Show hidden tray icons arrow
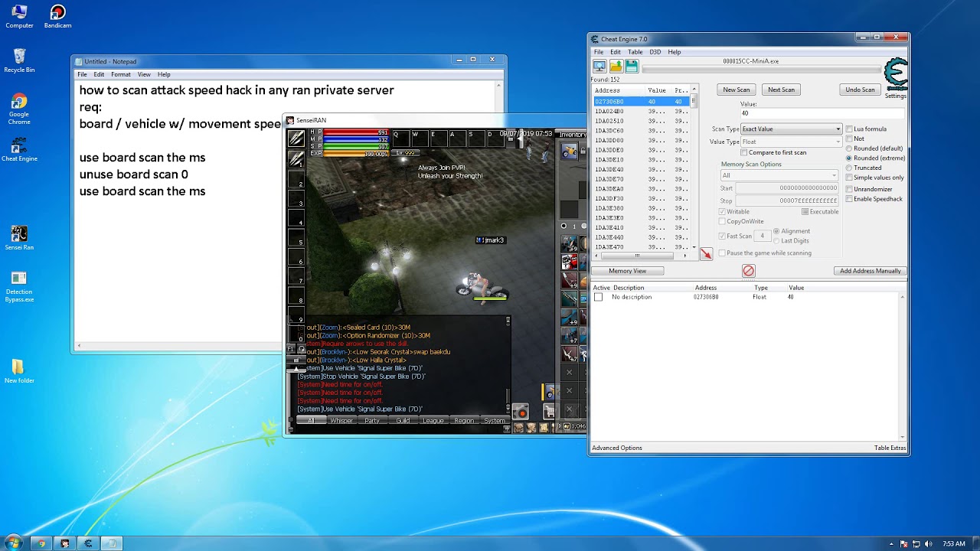Screen dimensions: 980x551 (x=890, y=544)
